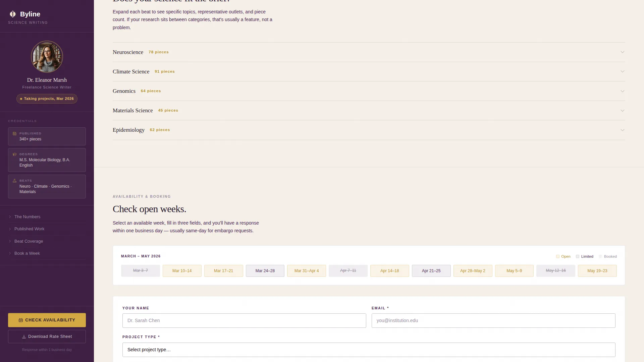Select the Mar 17–21 open week
The image size is (644, 362).
223,271
